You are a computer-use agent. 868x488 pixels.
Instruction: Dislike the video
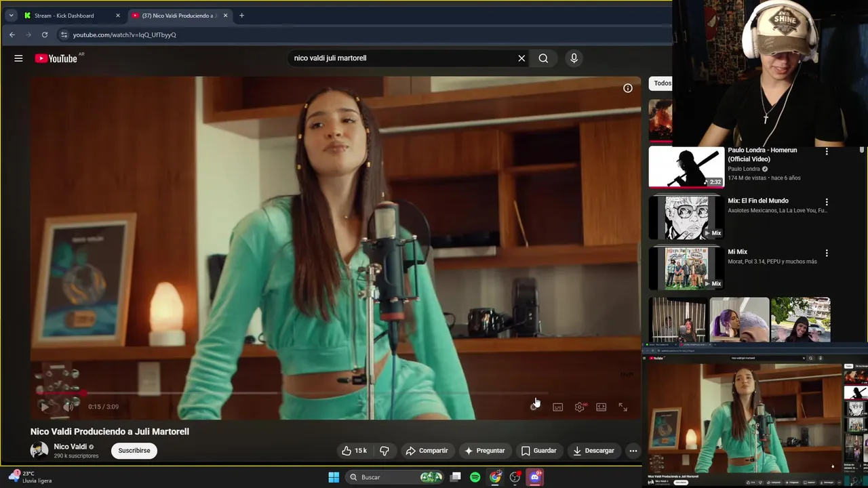[x=384, y=451]
